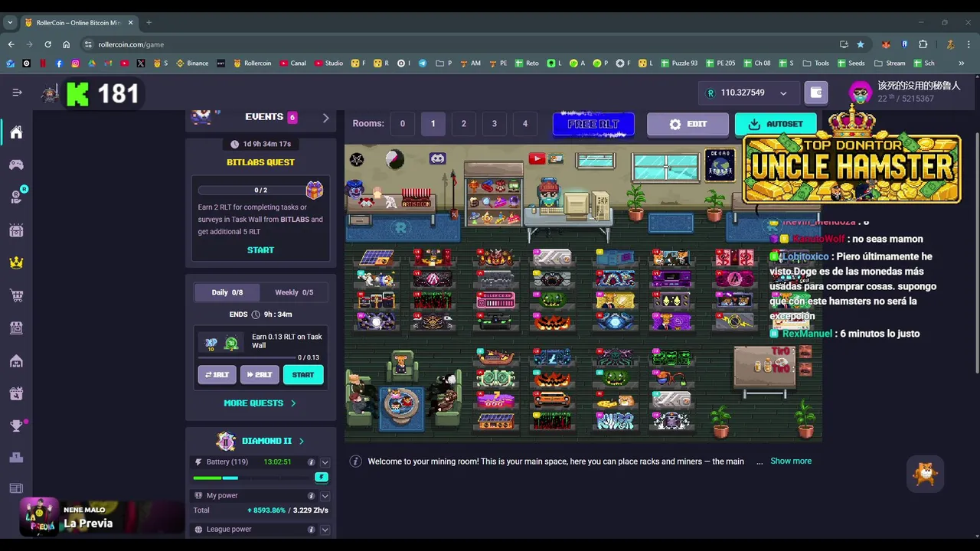Start the Bitlabs Quest

260,250
